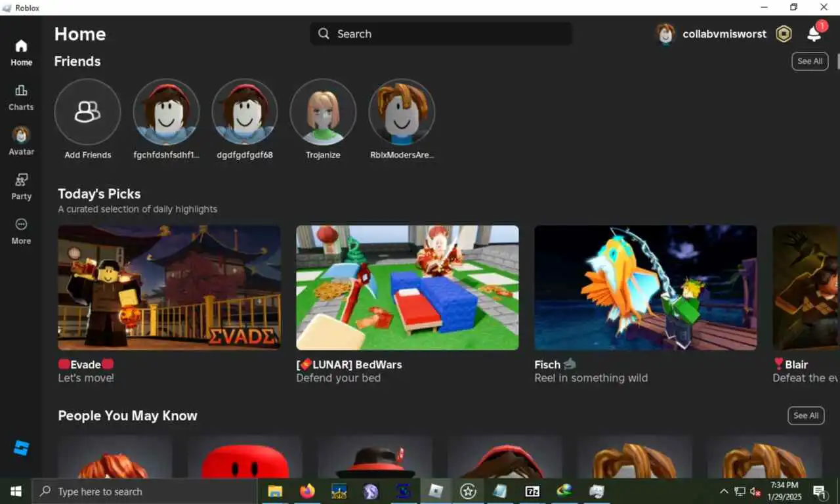Open the Home tab in the sidebar
840x504 pixels.
point(21,53)
